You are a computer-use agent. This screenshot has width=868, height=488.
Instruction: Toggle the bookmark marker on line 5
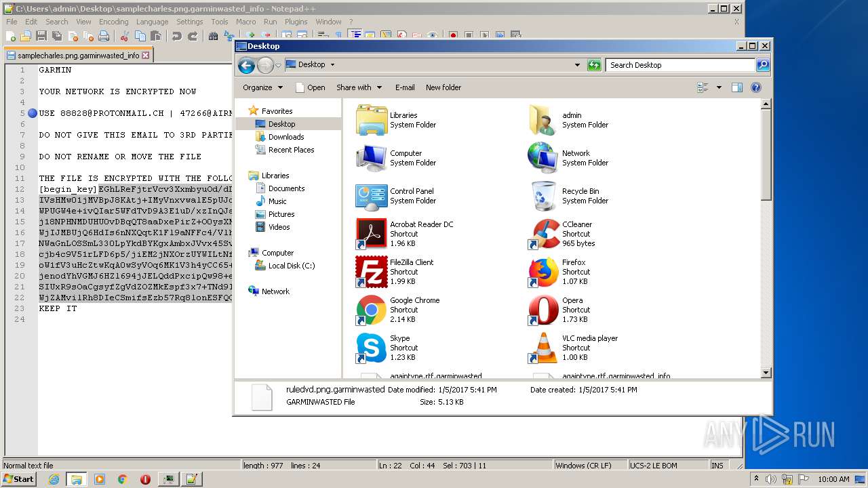tap(32, 113)
